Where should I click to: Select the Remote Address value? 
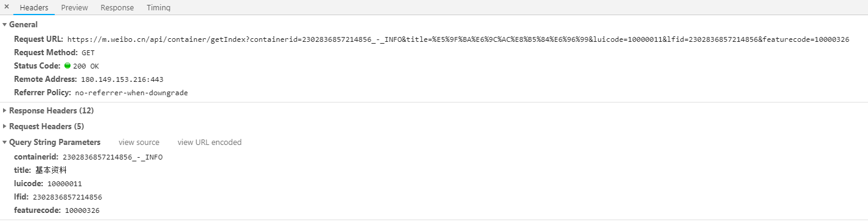click(122, 79)
